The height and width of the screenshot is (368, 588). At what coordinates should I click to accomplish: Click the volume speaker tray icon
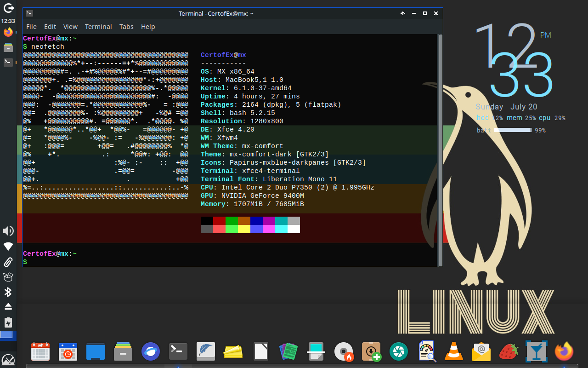pos(8,231)
